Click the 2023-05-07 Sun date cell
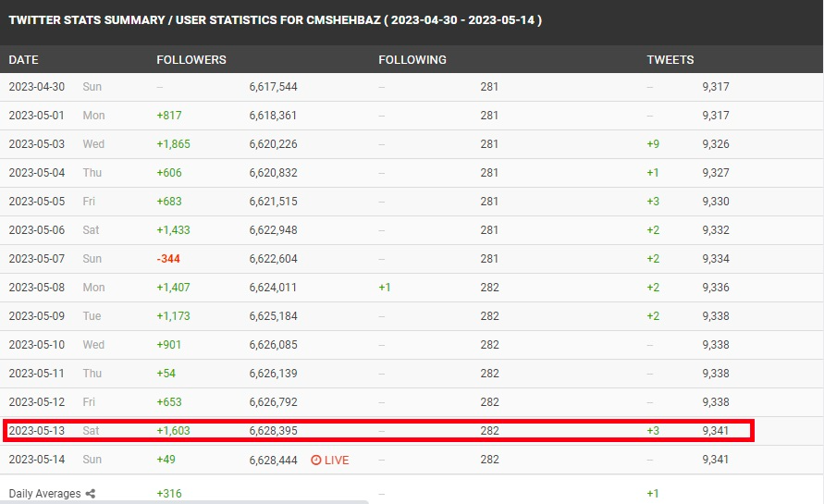Image resolution: width=824 pixels, height=504 pixels. [35, 259]
